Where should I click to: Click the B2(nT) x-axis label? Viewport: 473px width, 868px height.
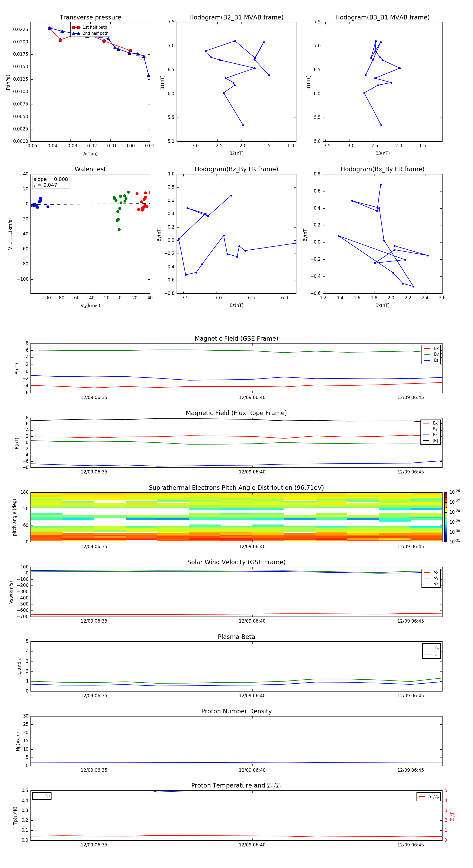pyautogui.click(x=236, y=153)
